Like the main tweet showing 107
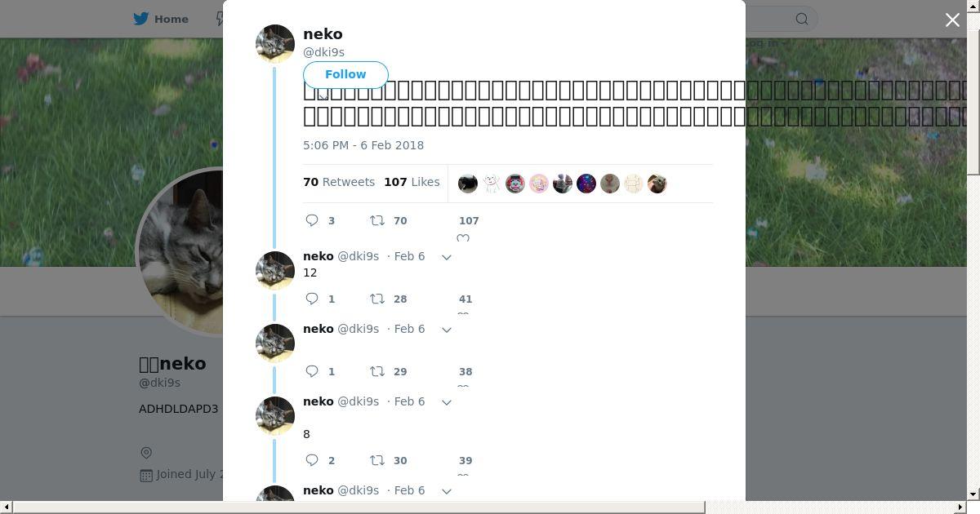The height and width of the screenshot is (514, 980). [467, 227]
